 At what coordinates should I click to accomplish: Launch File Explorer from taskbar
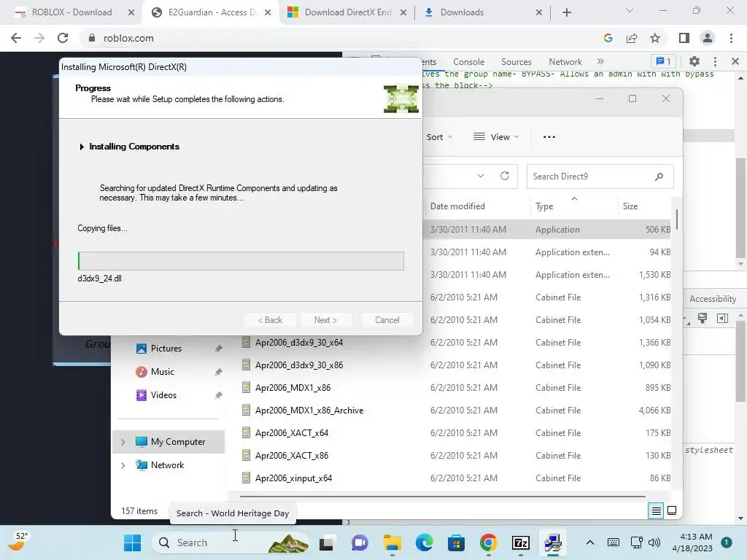click(392, 542)
